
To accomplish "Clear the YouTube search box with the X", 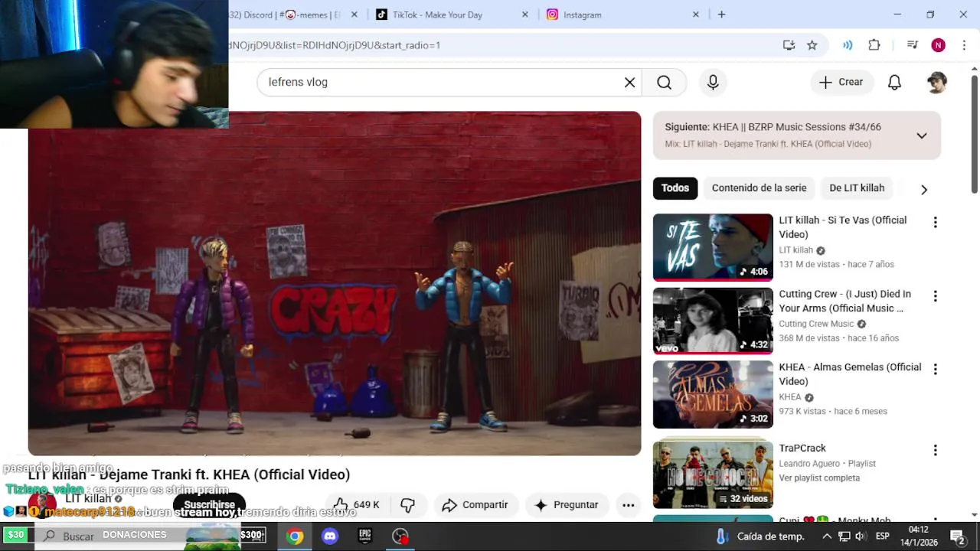I will pyautogui.click(x=629, y=83).
